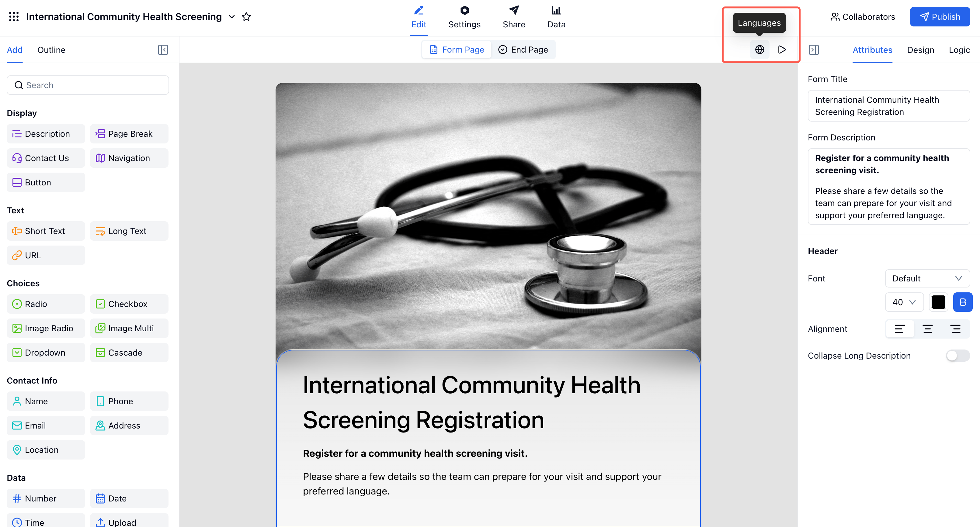Switch to the Outline tab
This screenshot has height=527, width=980.
[x=51, y=50]
